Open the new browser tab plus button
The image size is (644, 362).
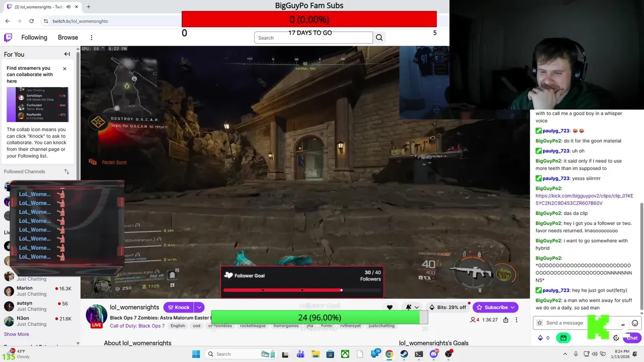(x=88, y=7)
